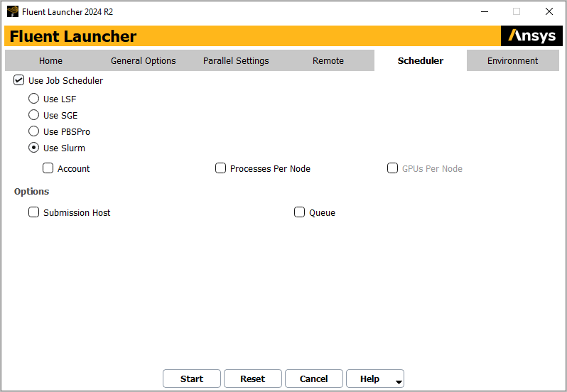
Task: Switch to the Home tab
Action: point(50,60)
